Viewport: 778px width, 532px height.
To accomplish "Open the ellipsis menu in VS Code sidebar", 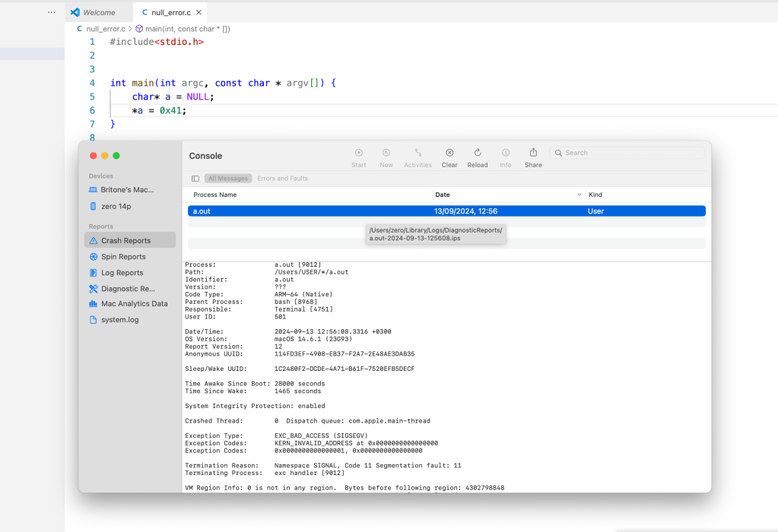I will [51, 12].
